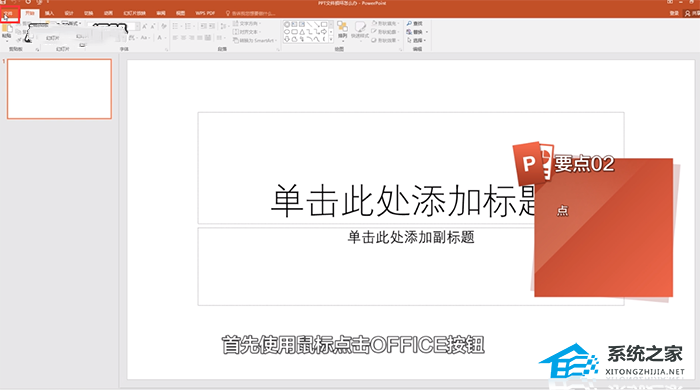Viewport: 700px width, 390px height.
Task: Open the WPS PDF tab
Action: click(x=205, y=13)
